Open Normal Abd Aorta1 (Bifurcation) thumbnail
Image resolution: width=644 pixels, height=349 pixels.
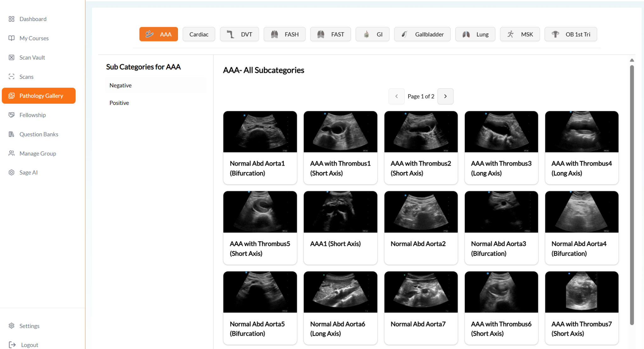tap(260, 132)
